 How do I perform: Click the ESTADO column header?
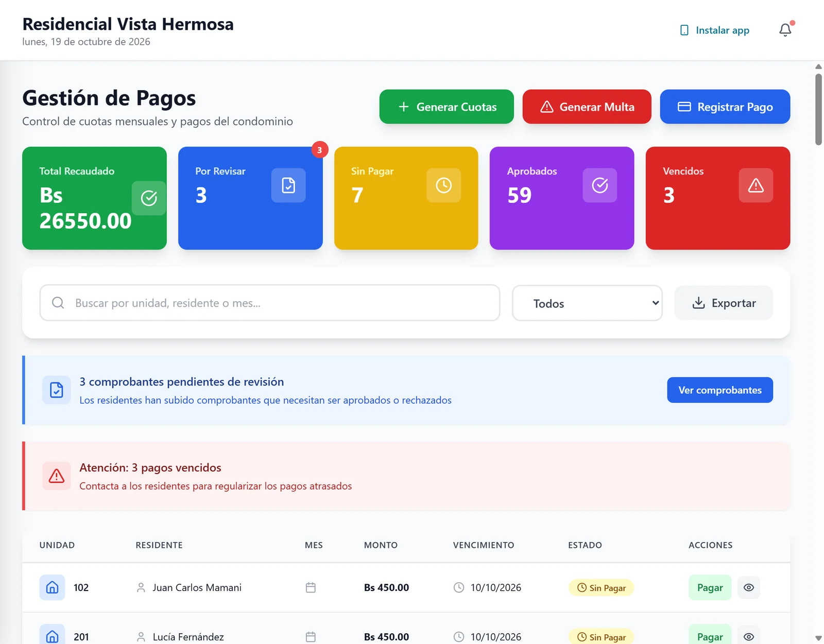coord(585,545)
